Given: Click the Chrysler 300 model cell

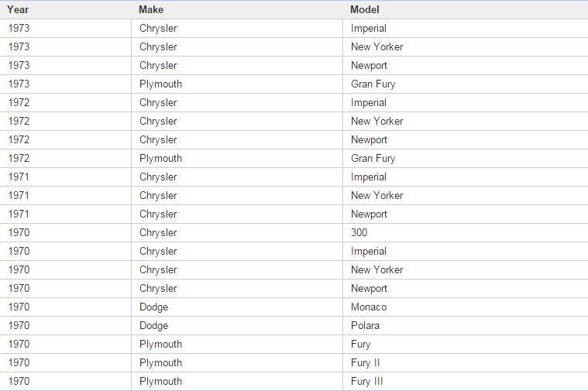Looking at the screenshot, I should (x=466, y=232).
